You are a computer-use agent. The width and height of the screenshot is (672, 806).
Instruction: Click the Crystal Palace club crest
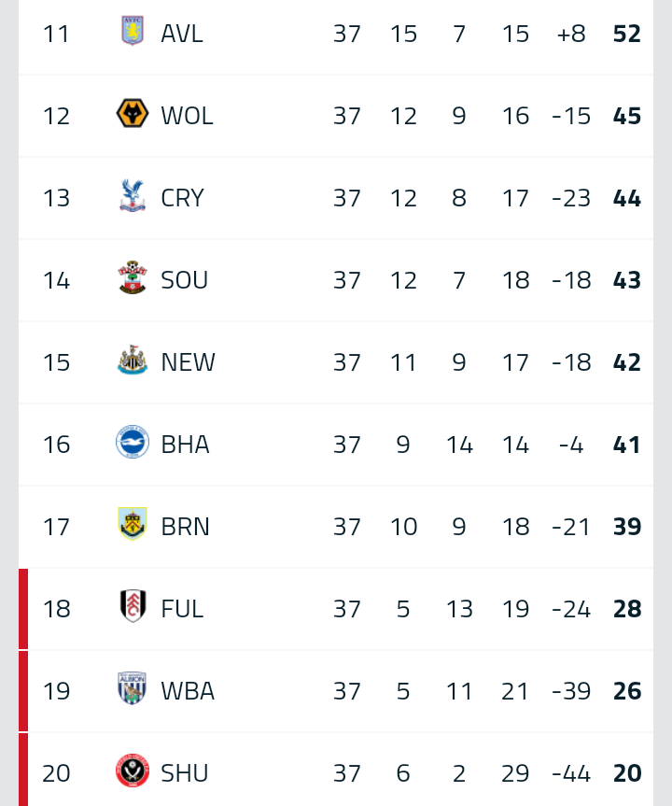pyautogui.click(x=133, y=197)
